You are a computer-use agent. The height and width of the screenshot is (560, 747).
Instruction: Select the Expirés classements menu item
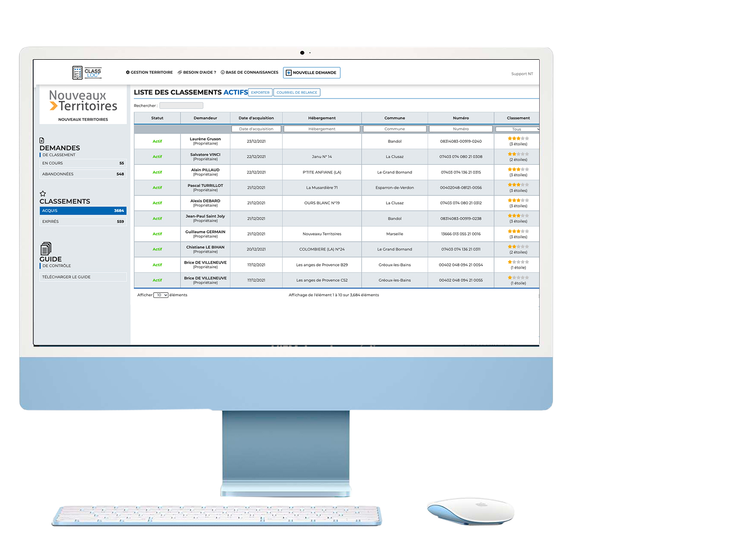(x=83, y=222)
